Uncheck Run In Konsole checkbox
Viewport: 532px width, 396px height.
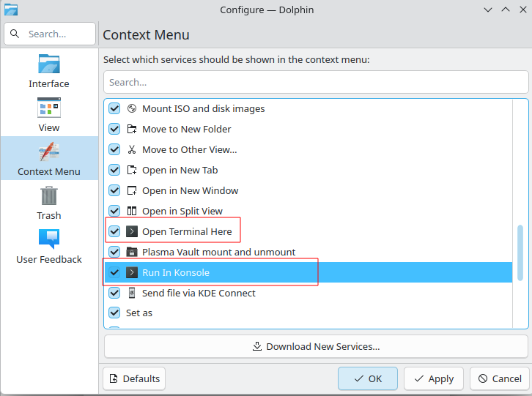(114, 272)
